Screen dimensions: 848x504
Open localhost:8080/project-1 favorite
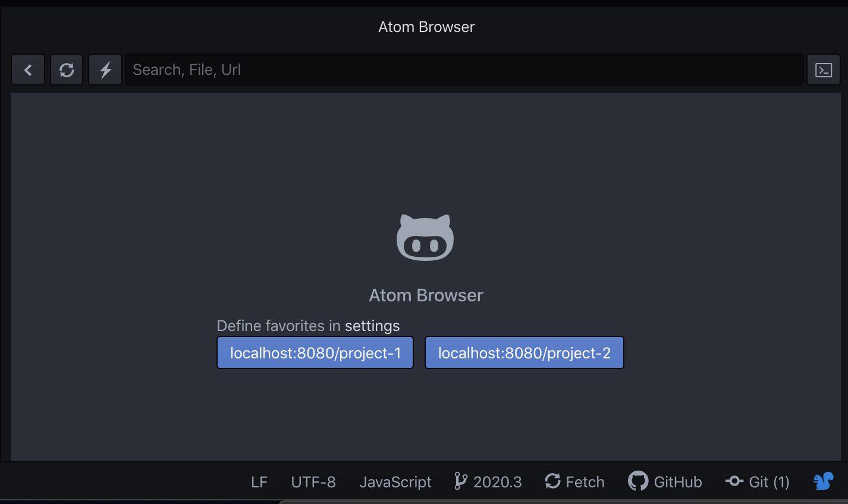(x=315, y=353)
